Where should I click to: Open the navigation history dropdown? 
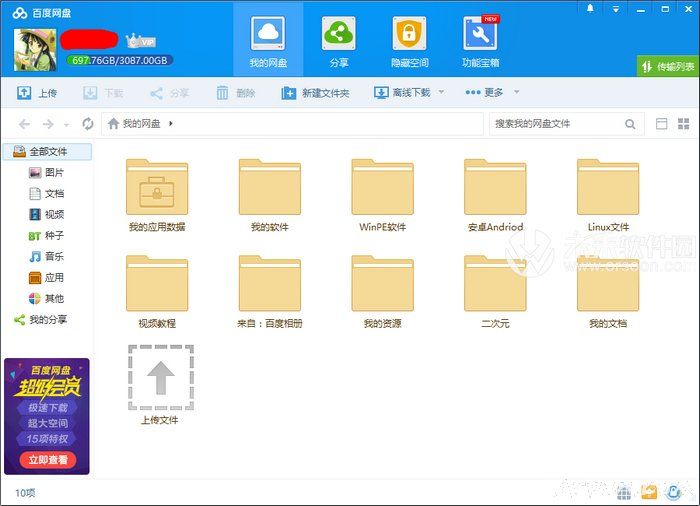[67, 125]
